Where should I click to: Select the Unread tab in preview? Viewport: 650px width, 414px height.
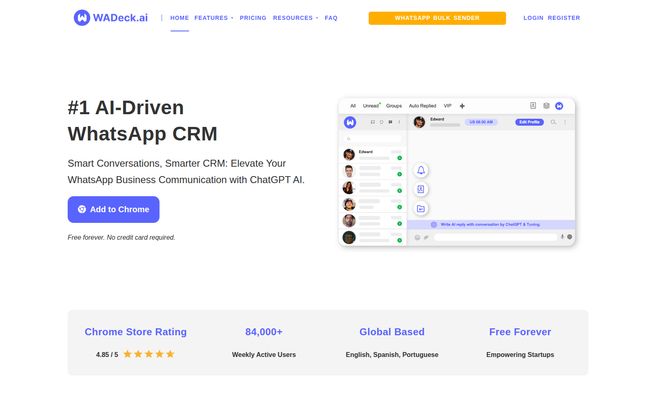(x=371, y=106)
